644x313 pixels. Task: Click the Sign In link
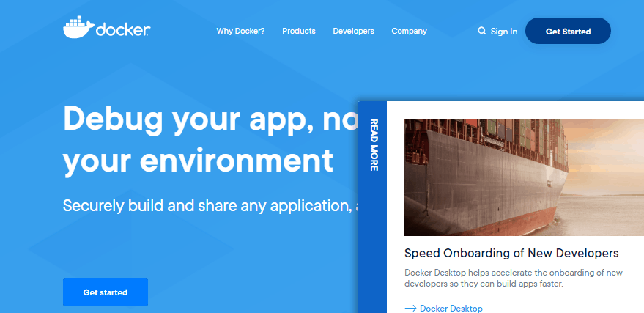[504, 32]
